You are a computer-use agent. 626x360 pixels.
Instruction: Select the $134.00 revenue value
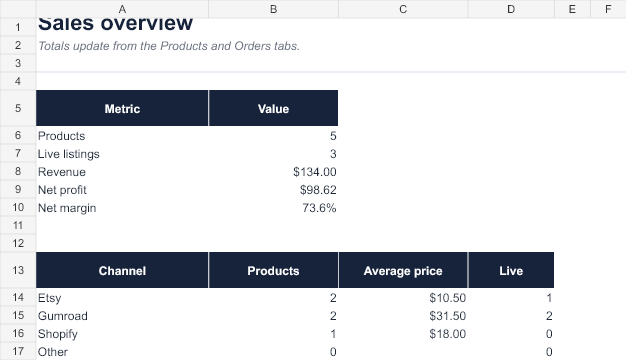click(273, 172)
